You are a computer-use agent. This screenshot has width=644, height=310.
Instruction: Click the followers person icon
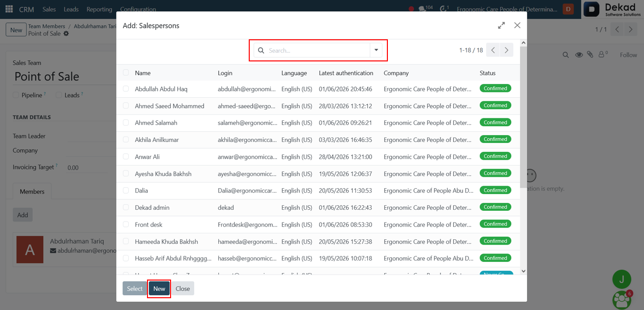click(x=603, y=55)
